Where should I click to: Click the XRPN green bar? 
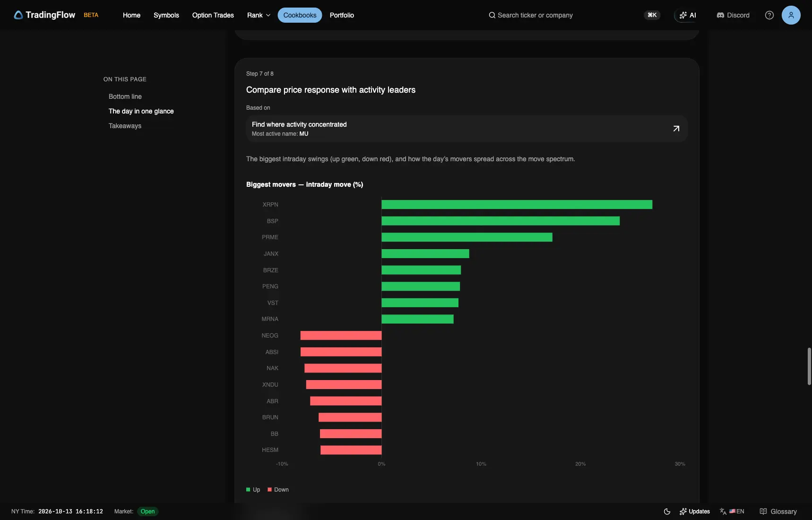coord(517,205)
